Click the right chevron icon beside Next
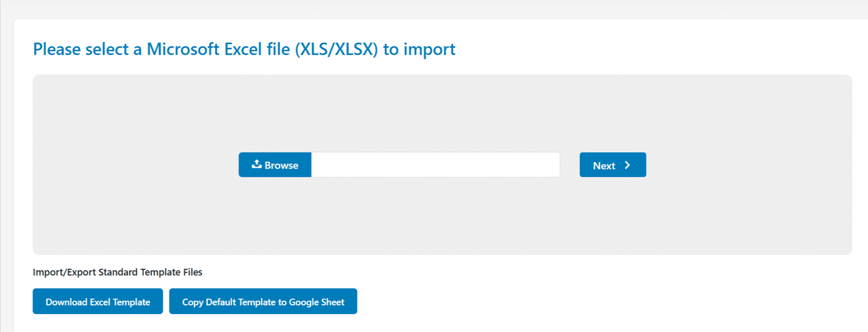868x332 pixels. pyautogui.click(x=627, y=165)
